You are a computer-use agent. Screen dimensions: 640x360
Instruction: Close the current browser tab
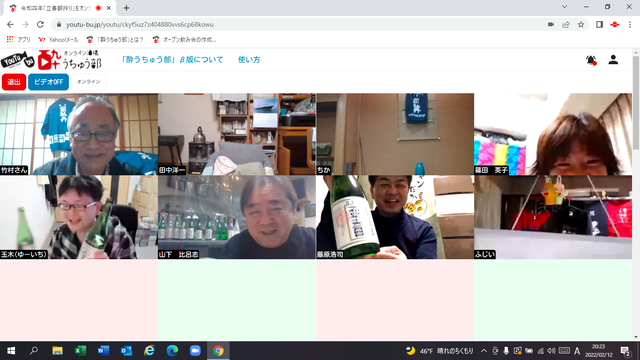point(109,8)
